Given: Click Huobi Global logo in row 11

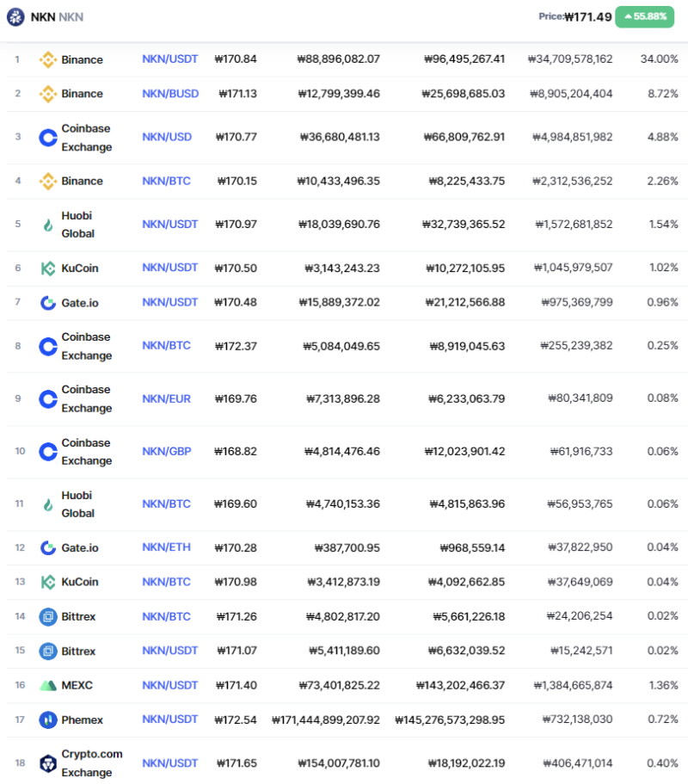Looking at the screenshot, I should (48, 504).
